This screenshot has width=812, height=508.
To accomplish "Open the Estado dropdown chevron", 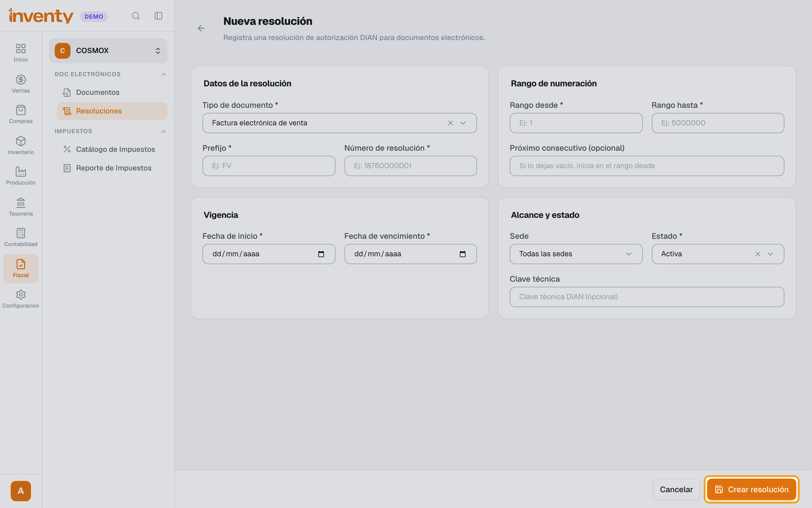I will click(x=770, y=254).
